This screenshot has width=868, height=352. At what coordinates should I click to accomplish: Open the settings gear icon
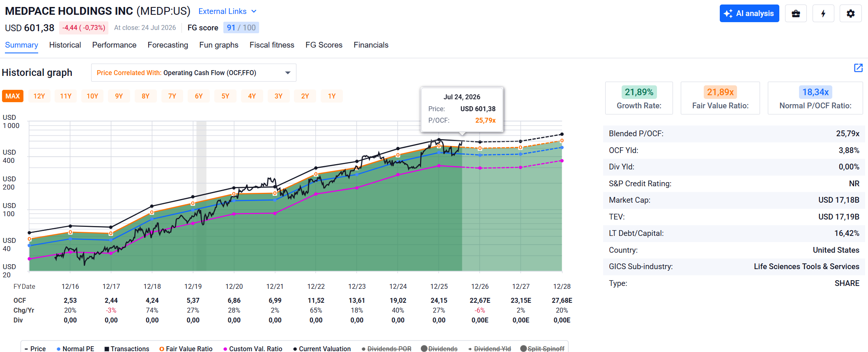851,14
